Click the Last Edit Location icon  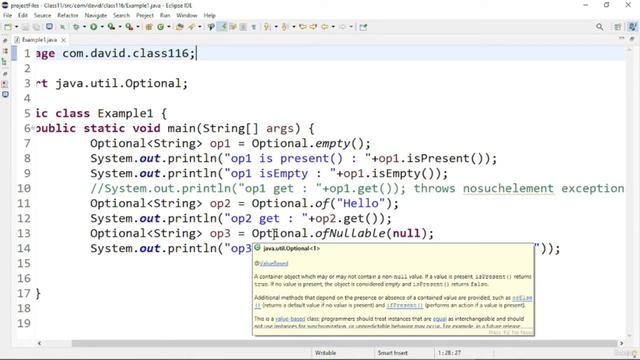tap(302, 27)
